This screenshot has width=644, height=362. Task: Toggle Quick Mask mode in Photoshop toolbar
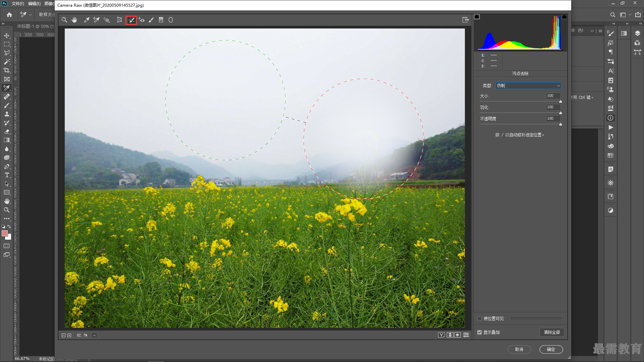(7, 246)
